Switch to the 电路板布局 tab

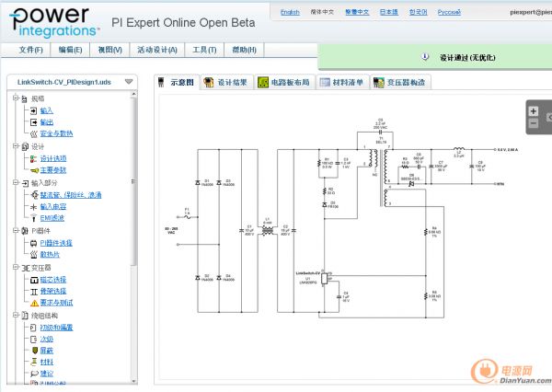click(284, 83)
